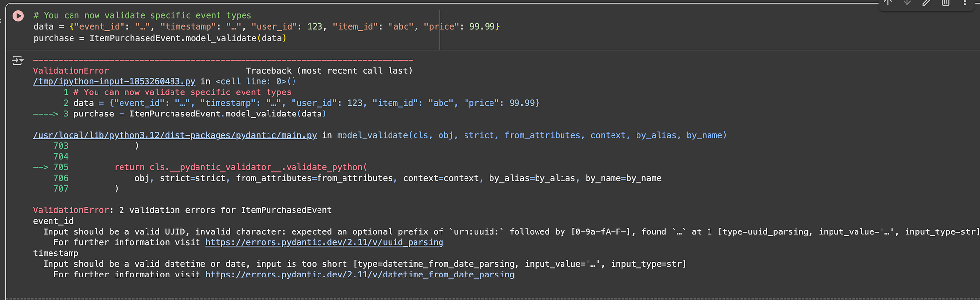980x300 pixels.
Task: Move cell up with the arrow icon
Action: [x=888, y=2]
